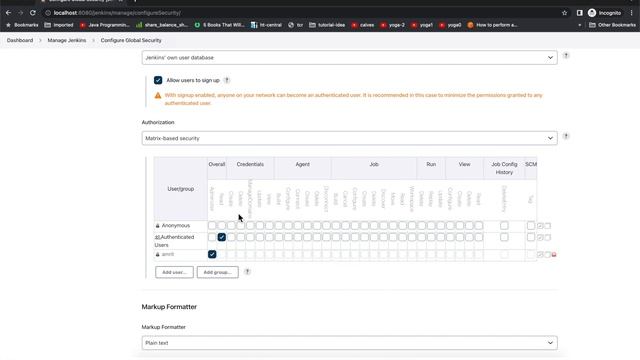Open help for Allow users to sign up
The image size is (640, 360).
pos(227,80)
